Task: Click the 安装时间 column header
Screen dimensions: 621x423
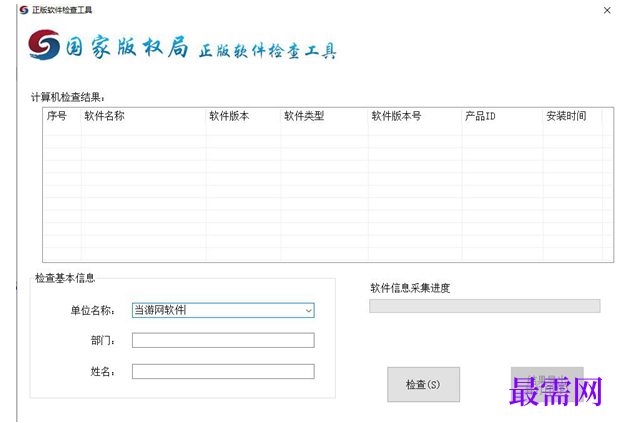Action: [573, 116]
